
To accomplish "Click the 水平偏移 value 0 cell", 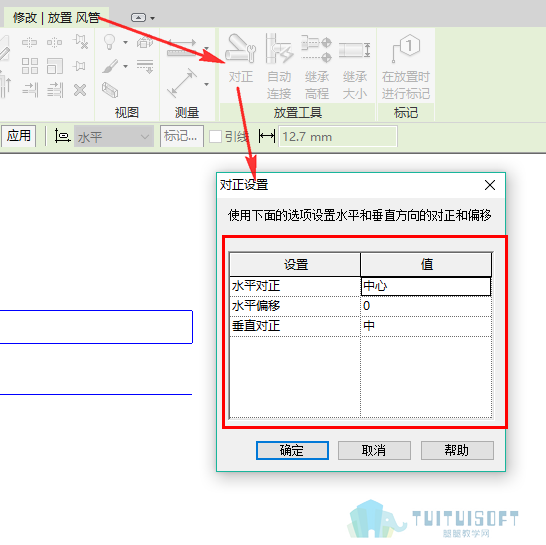I will tap(426, 306).
